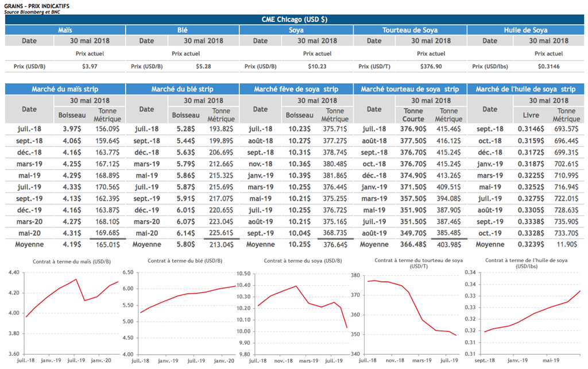Screen dimensions: 588x369
Task: Click the Marché tourteau de soya strip header
Action: coord(410,89)
